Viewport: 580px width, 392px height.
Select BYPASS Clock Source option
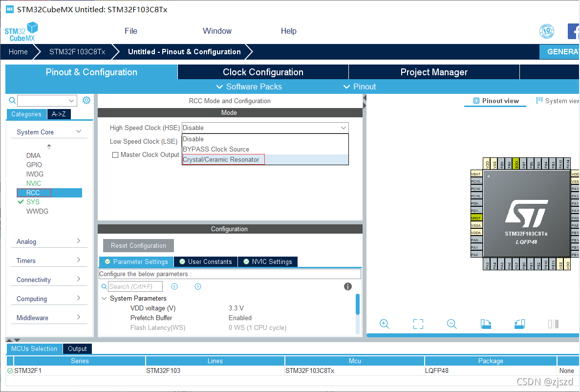click(x=265, y=149)
